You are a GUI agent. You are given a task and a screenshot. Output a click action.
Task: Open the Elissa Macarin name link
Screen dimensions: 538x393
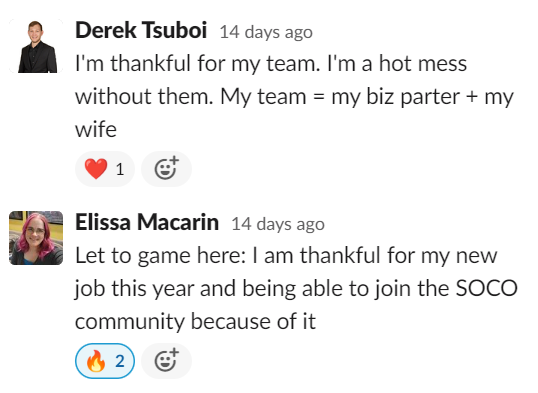(147, 222)
